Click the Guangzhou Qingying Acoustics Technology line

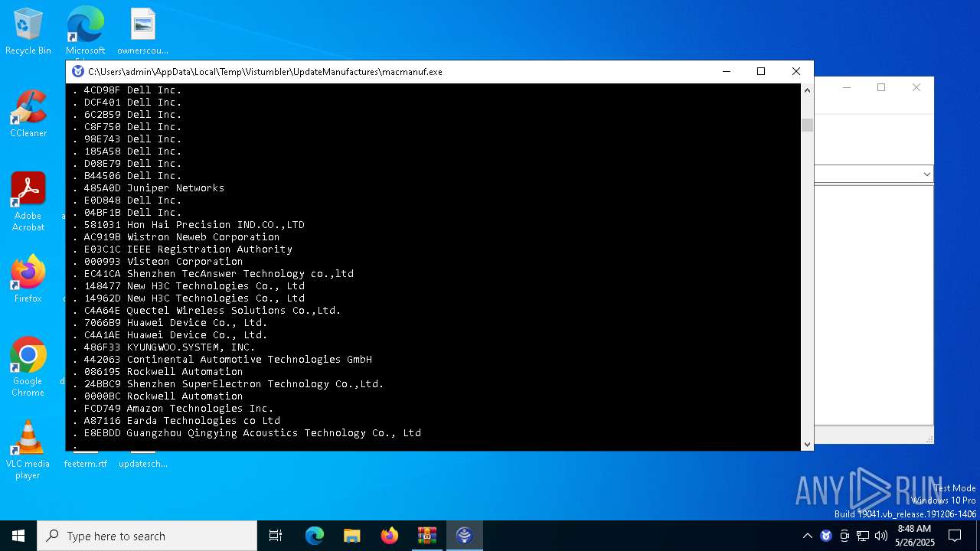(x=247, y=433)
